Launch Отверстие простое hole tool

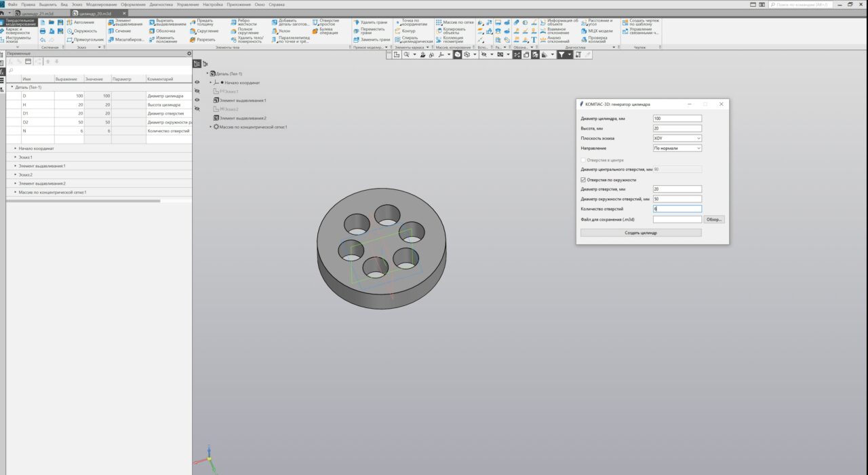tap(325, 22)
